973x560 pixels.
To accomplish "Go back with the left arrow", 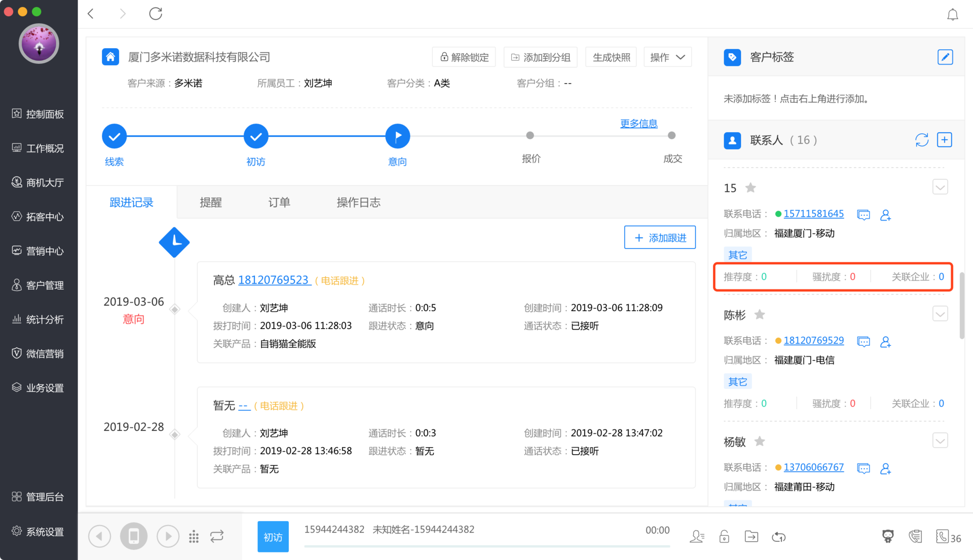I will pos(91,14).
